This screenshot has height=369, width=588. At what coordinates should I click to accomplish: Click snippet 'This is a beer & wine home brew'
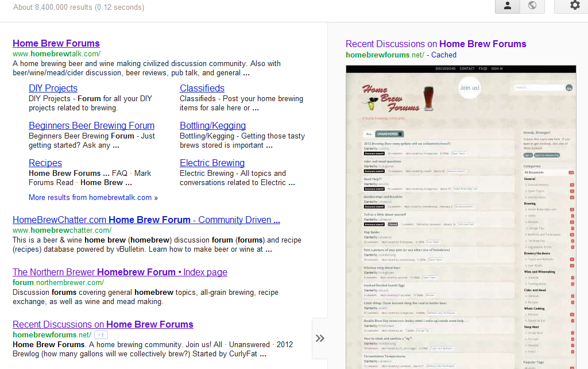pos(157,245)
